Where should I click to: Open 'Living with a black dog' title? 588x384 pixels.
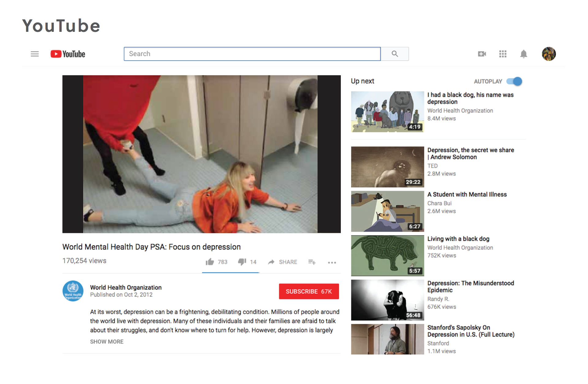[x=458, y=239]
